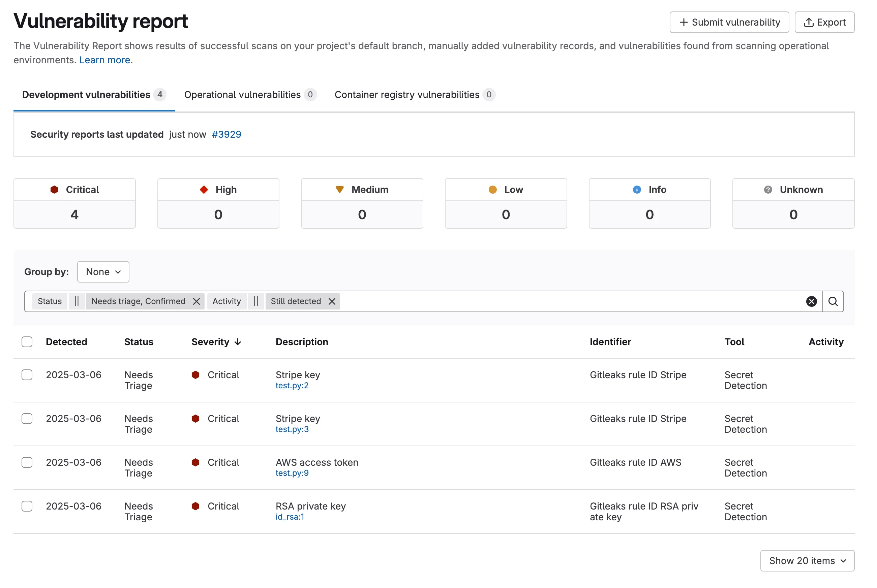This screenshot has height=588, width=877.
Task: Toggle the Severity column sort arrow
Action: pyautogui.click(x=238, y=341)
